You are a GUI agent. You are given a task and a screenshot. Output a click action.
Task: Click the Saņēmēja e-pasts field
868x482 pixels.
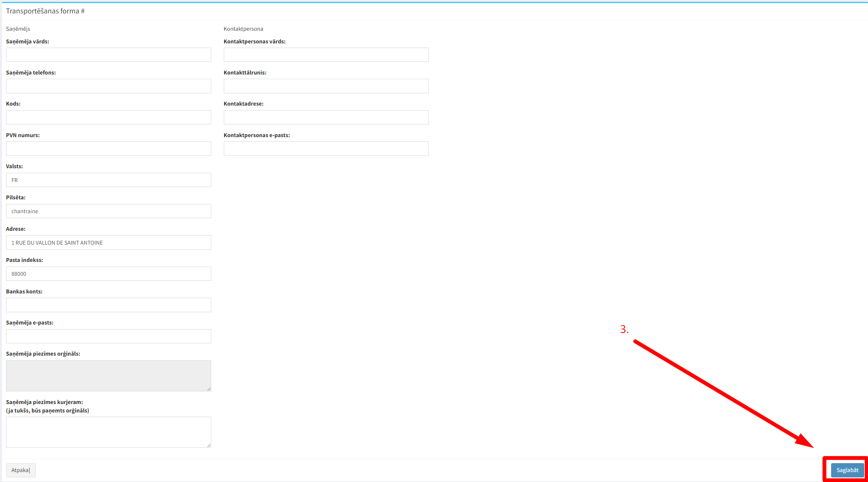click(x=108, y=336)
